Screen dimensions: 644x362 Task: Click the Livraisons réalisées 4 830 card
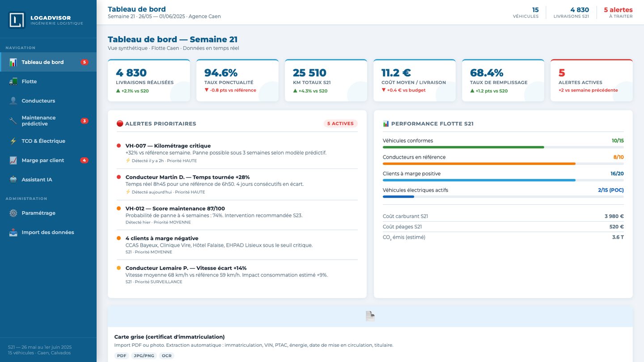click(149, 80)
